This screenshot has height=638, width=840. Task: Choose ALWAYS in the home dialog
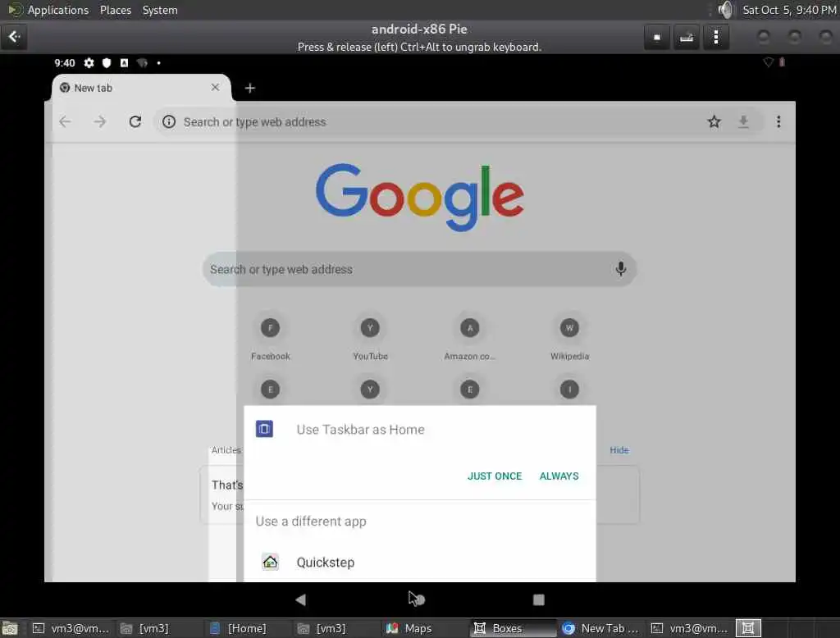559,476
